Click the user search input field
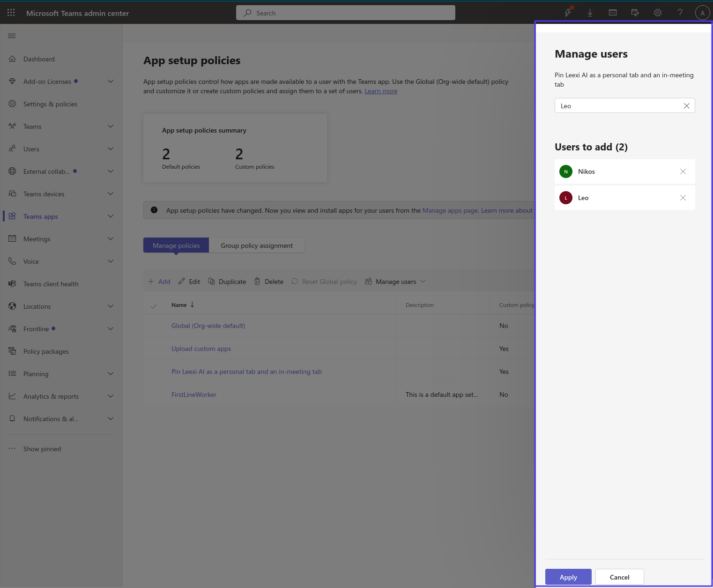 (618, 106)
